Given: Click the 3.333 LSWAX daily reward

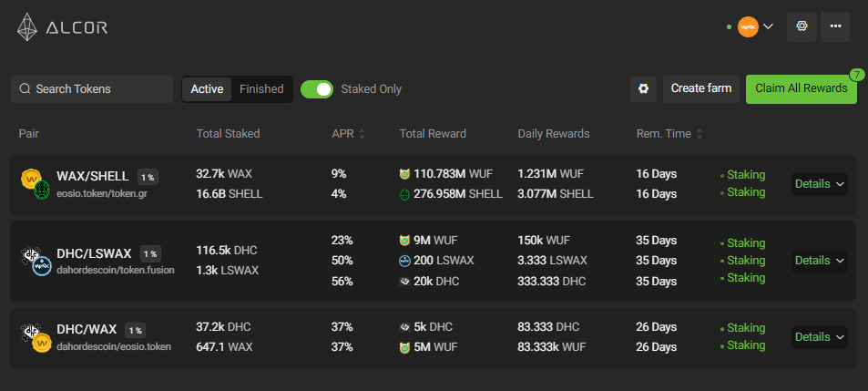Looking at the screenshot, I should [553, 261].
